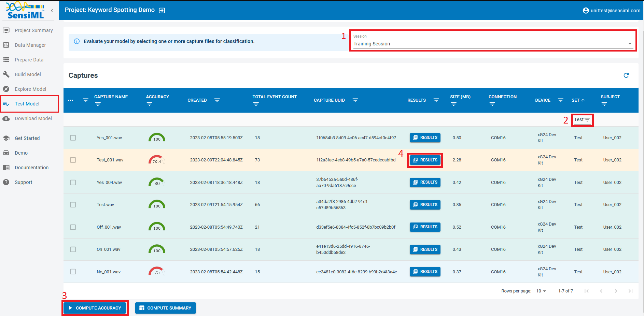Open Get Started in sidebar
The height and width of the screenshot is (316, 644).
29,138
